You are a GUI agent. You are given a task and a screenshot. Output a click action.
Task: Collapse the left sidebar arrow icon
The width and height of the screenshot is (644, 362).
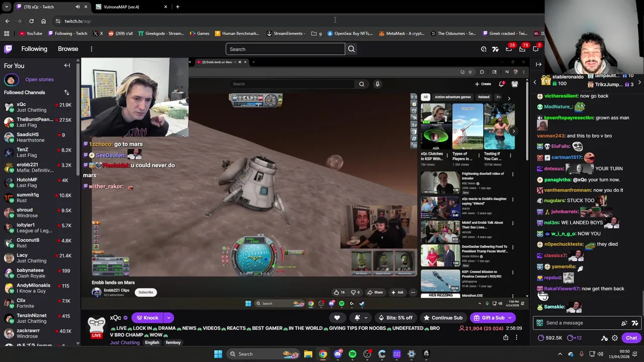(x=67, y=65)
